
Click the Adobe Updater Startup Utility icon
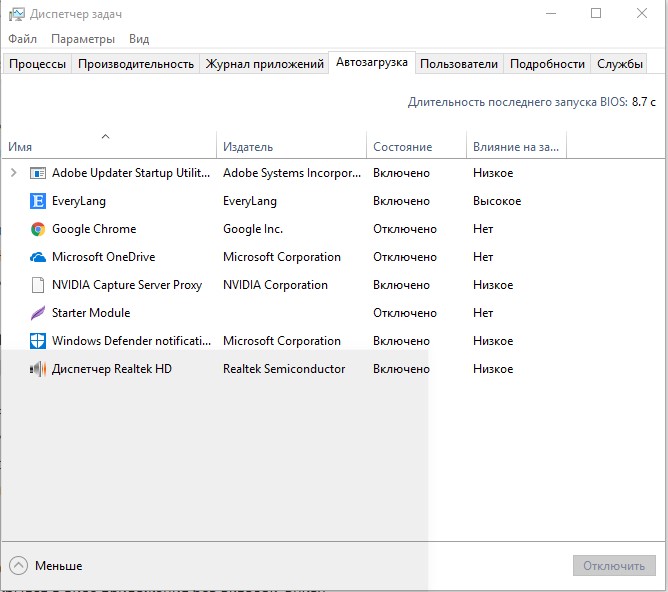tap(38, 173)
